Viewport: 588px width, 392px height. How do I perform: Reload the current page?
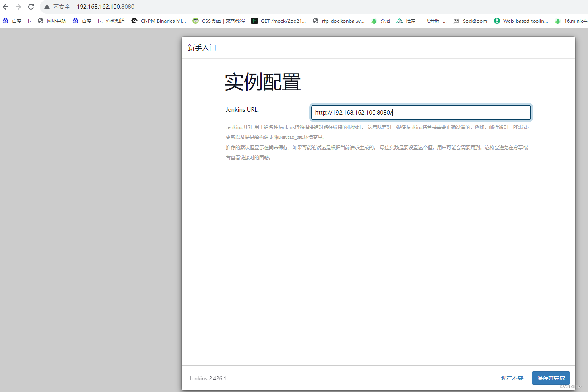tap(31, 7)
